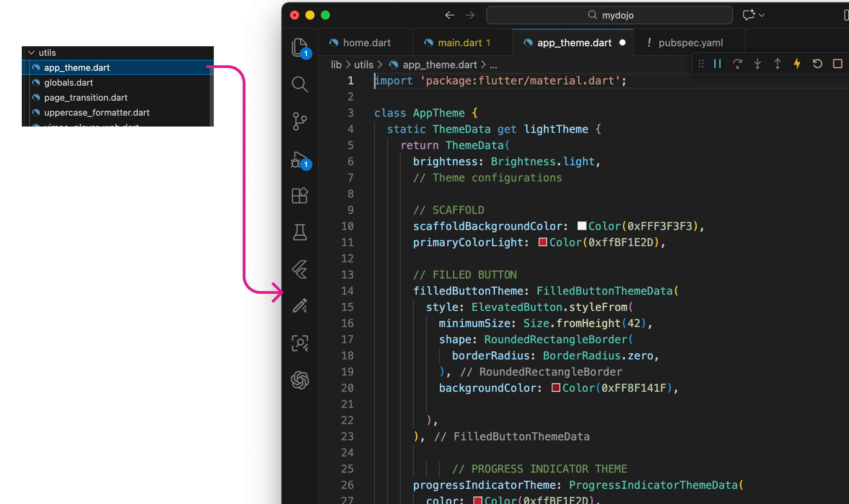Open the Source Control view

[x=300, y=121]
